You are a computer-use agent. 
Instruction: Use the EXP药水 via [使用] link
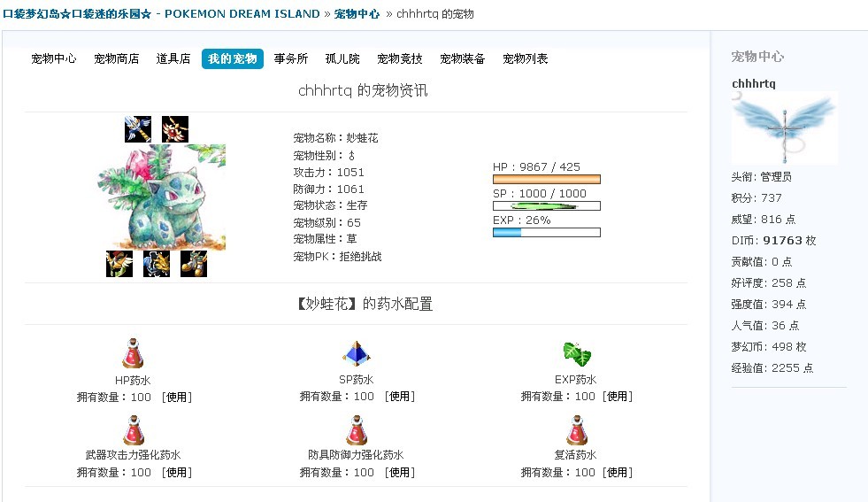pos(618,397)
